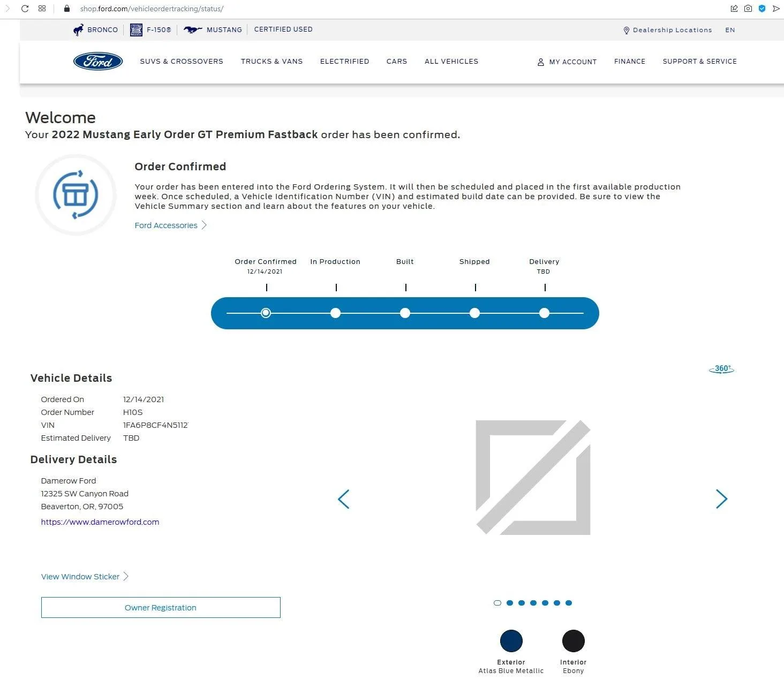Open the Cars menu
Image resolution: width=784 pixels, height=687 pixels.
pos(397,62)
